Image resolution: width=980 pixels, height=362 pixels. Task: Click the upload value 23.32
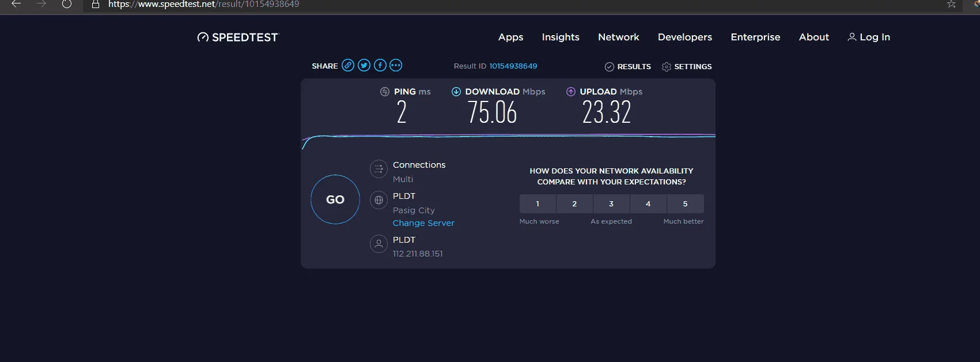(607, 112)
